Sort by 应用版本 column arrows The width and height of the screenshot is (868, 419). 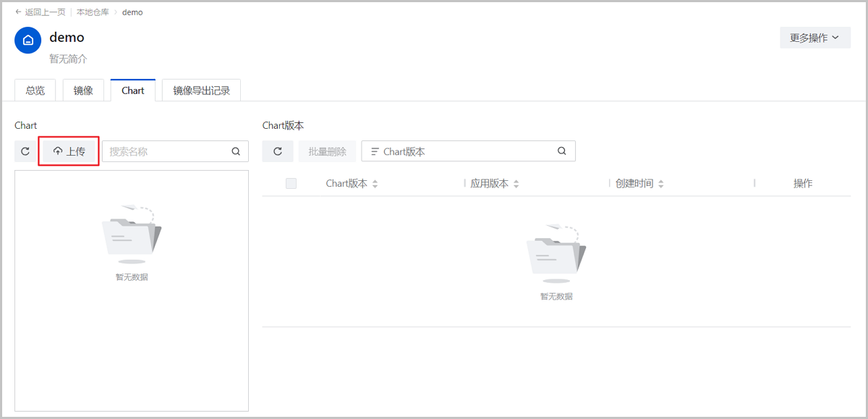pyautogui.click(x=516, y=184)
